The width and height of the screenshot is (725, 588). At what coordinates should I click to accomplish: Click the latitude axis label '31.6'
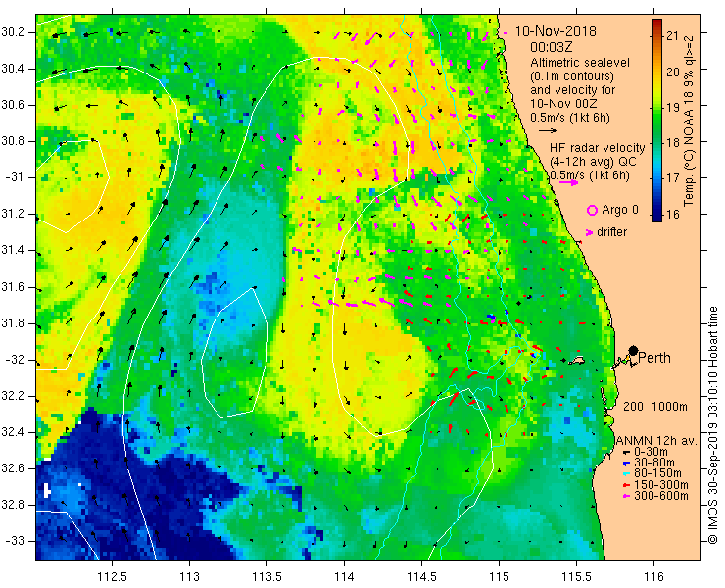(x=13, y=287)
